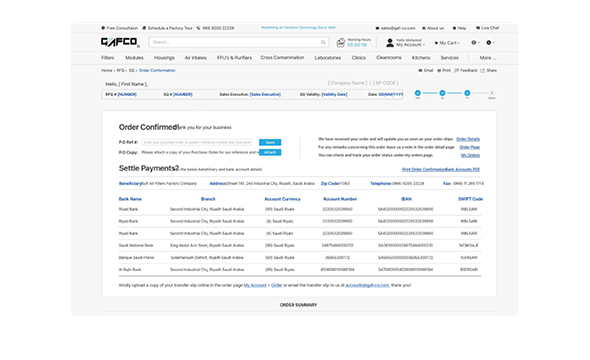Click the SWIFT Code column header
Screen dimensions: 590x360
(x=470, y=199)
